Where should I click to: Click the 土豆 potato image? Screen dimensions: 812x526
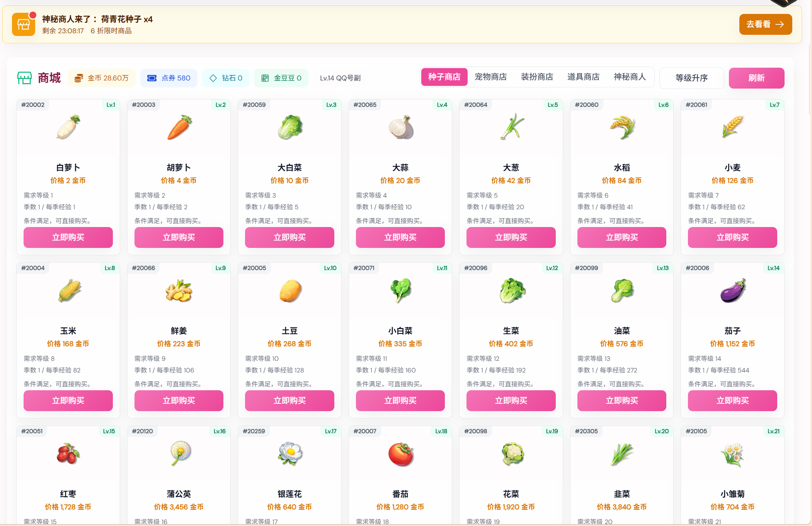tap(290, 290)
